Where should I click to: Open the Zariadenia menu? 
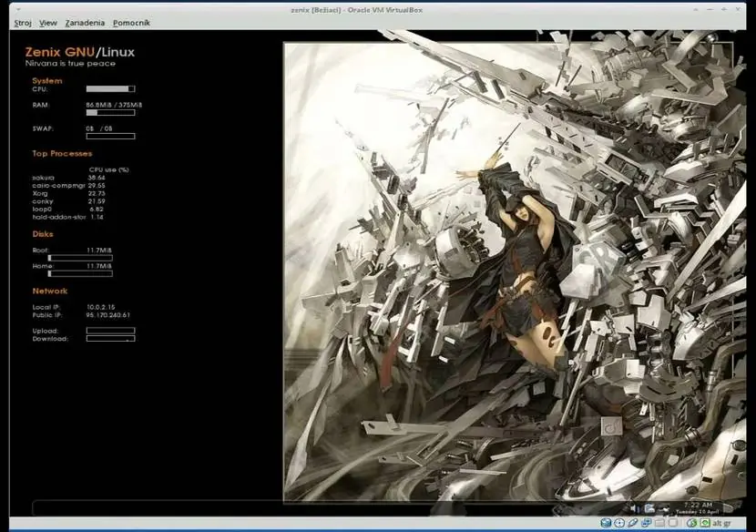click(85, 23)
